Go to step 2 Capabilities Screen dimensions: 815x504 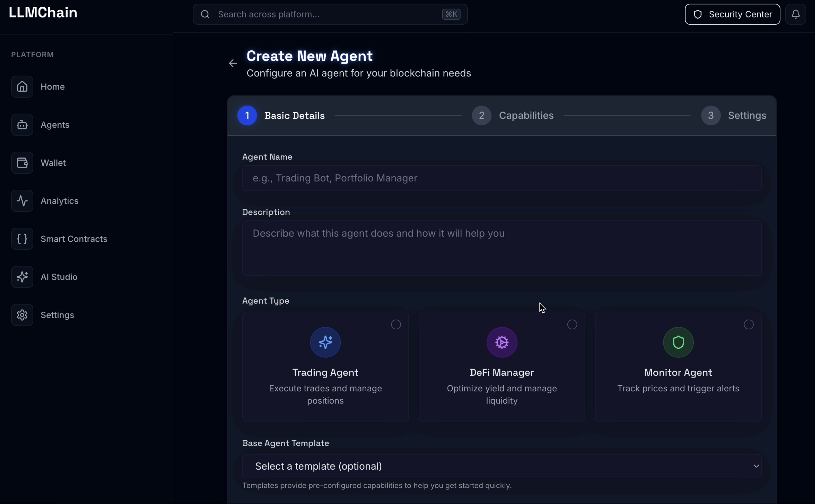tap(512, 115)
